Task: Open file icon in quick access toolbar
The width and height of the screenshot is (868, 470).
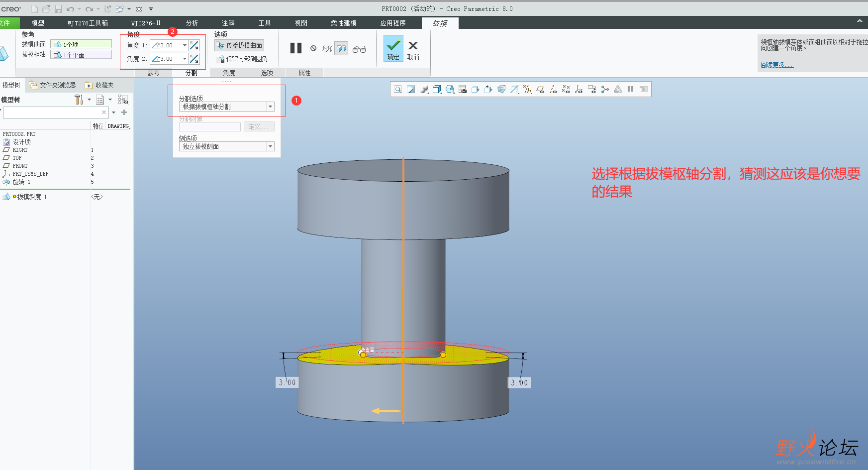Action: pyautogui.click(x=46, y=9)
